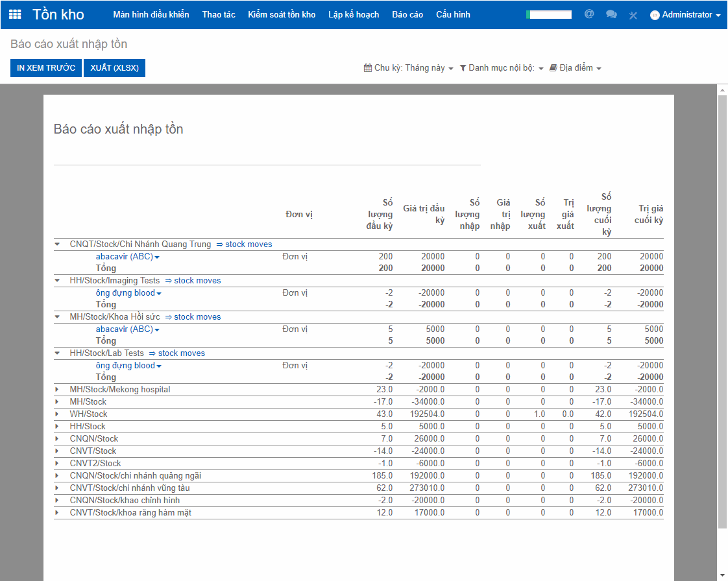
Task: Collapse the HH/Stock/Lab Tests row
Action: point(57,353)
